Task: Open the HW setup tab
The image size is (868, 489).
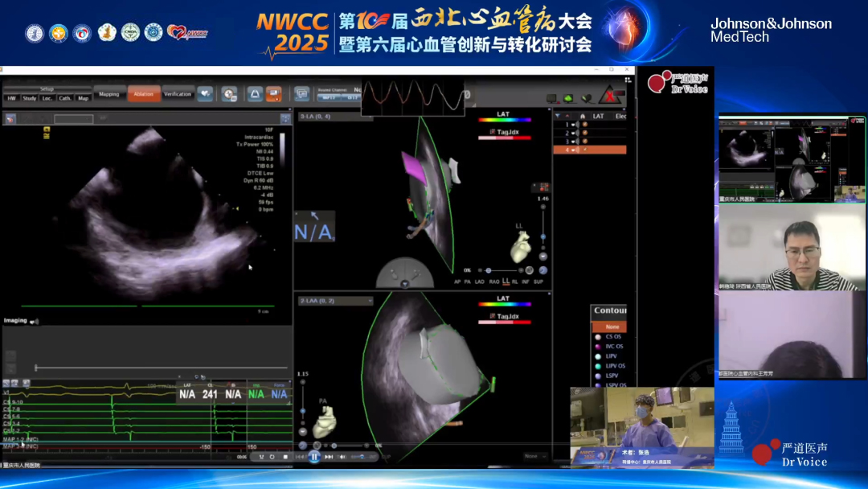Action: 11,98
